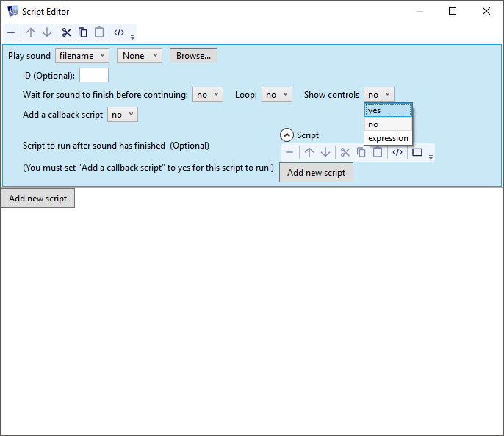Minimize the Script Editor window

tap(419, 11)
